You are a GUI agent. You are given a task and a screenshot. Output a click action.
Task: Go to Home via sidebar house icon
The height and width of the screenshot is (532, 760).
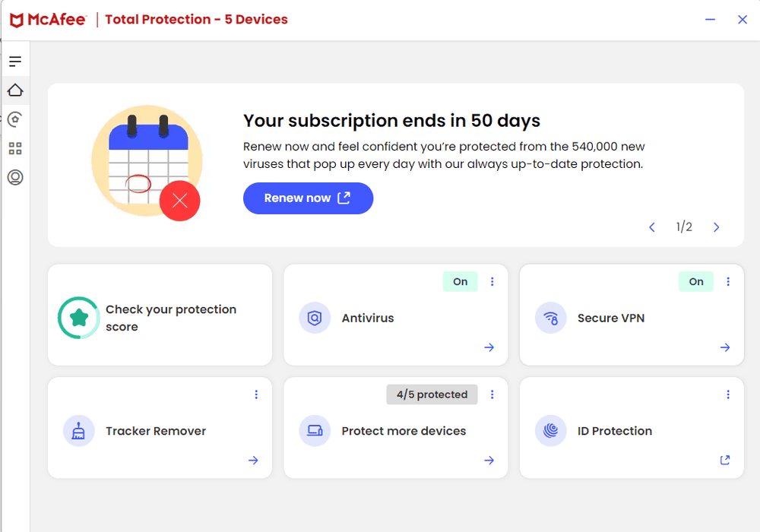[x=15, y=90]
